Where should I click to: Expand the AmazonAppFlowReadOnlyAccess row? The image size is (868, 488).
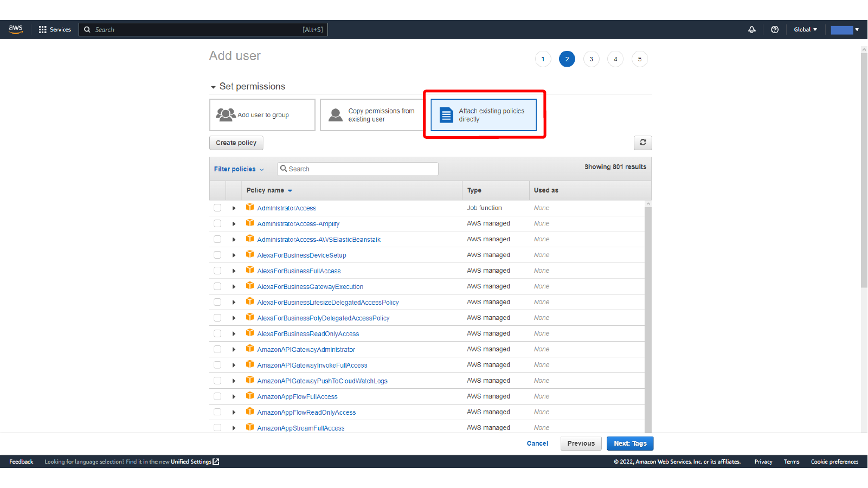point(234,413)
